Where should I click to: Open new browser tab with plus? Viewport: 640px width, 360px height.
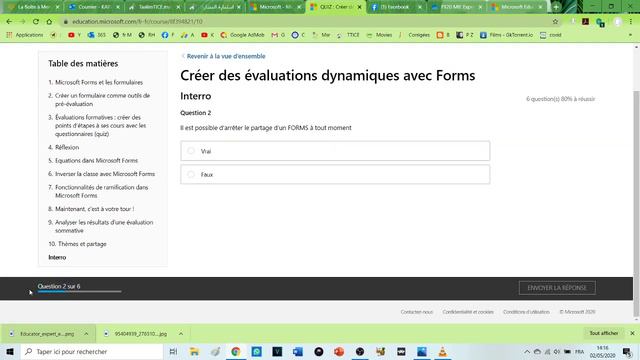point(556,7)
